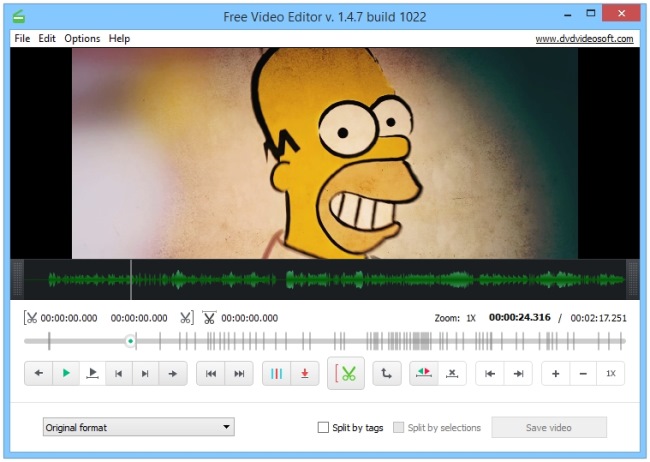
Task: Open the File menu
Action: pos(22,39)
